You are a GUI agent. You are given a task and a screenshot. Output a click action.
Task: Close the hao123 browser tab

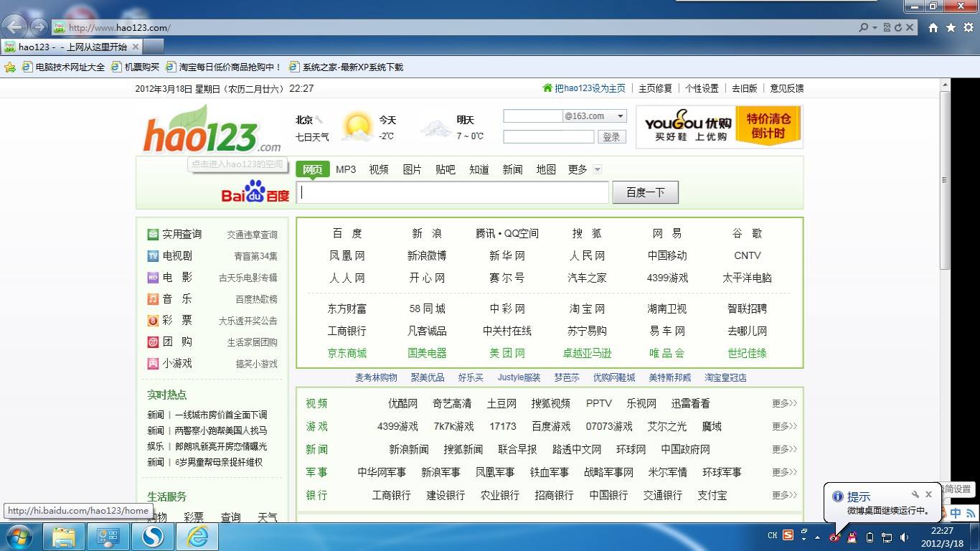[x=136, y=47]
